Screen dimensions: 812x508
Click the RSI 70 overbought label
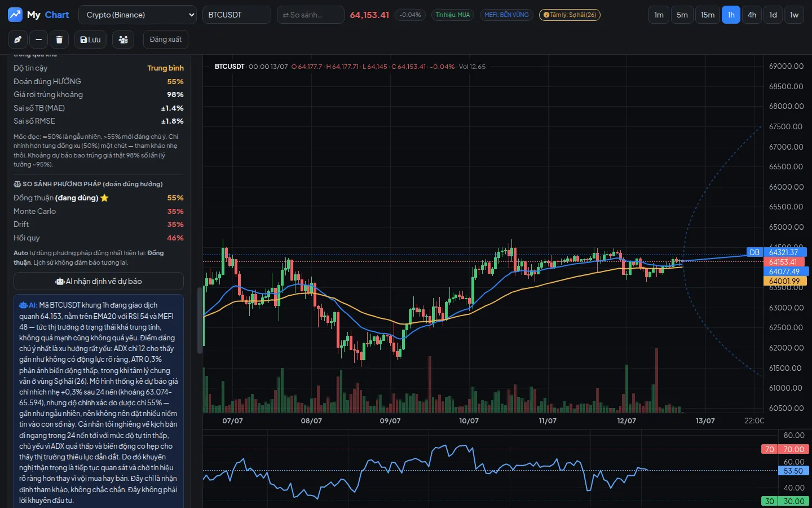[x=770, y=449]
